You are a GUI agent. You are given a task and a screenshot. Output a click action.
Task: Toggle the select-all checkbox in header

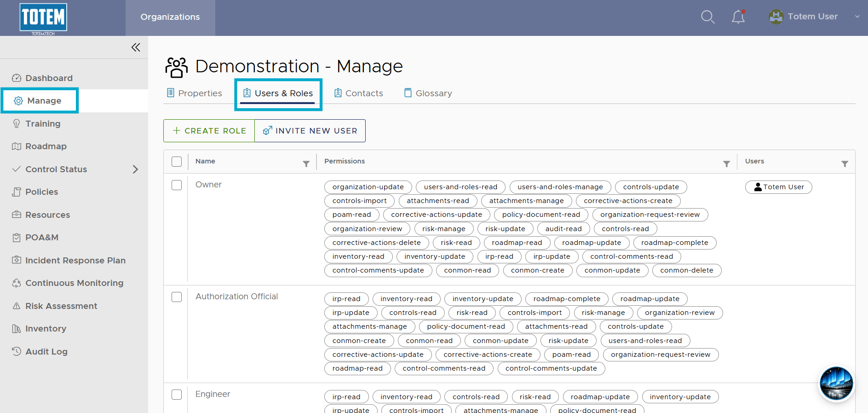point(177,162)
